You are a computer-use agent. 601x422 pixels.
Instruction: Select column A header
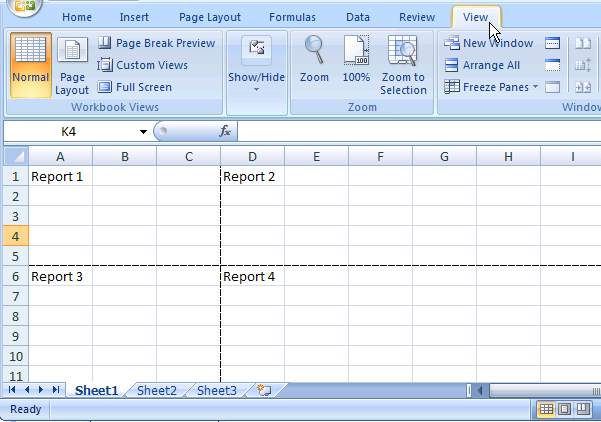click(60, 156)
